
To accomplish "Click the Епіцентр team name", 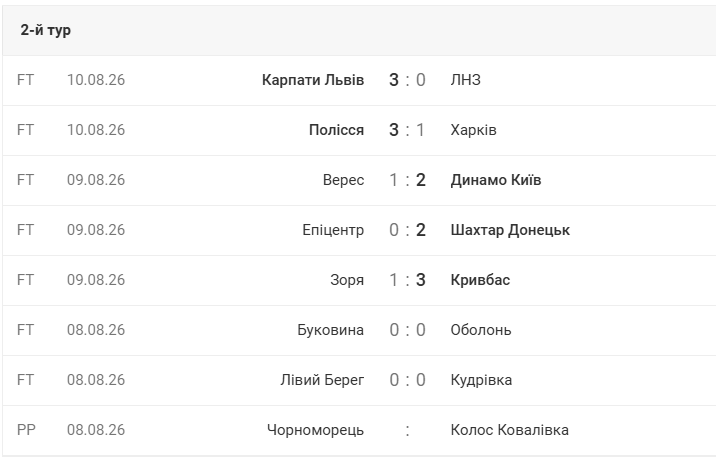I will (333, 230).
